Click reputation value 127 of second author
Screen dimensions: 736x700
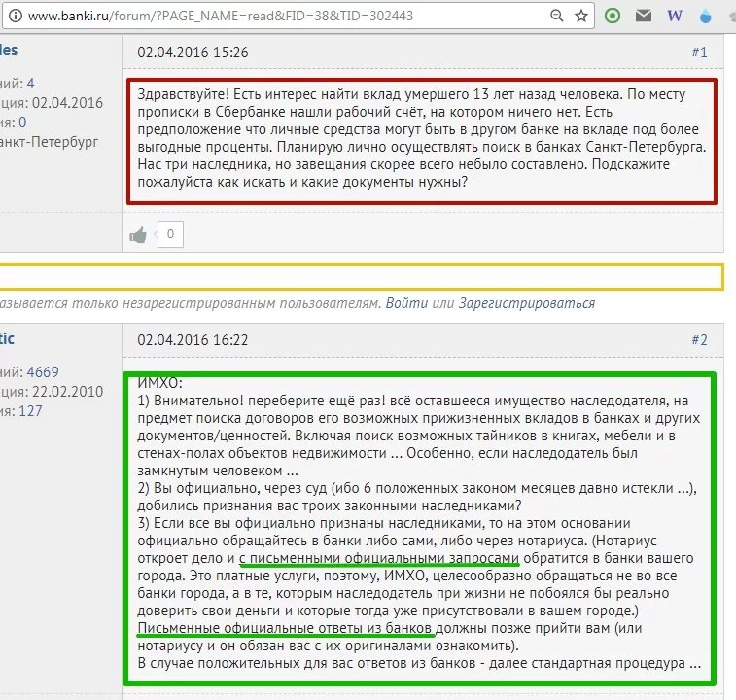30,411
